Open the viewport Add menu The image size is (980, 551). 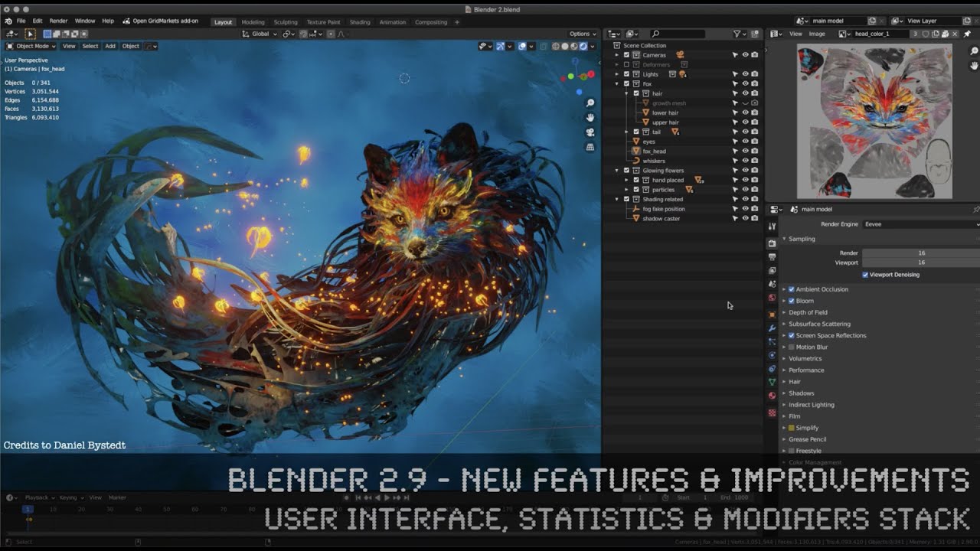(110, 46)
